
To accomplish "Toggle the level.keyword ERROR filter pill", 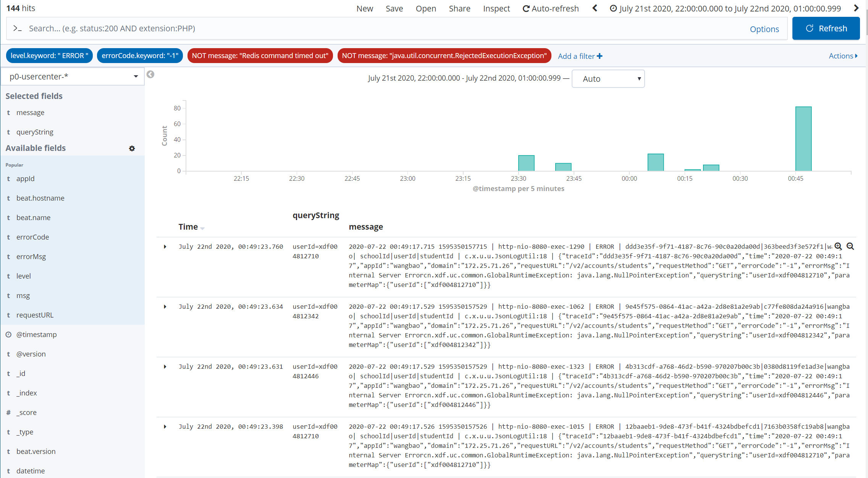I will pyautogui.click(x=49, y=56).
